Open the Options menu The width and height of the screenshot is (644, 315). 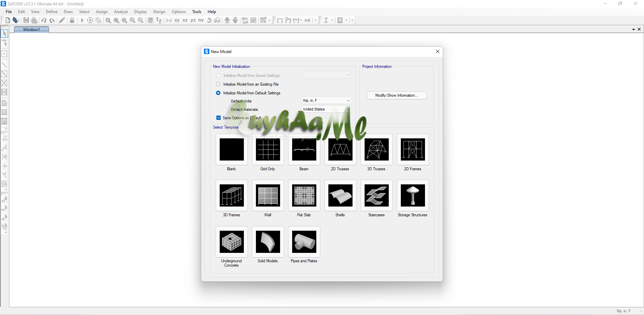click(x=179, y=12)
